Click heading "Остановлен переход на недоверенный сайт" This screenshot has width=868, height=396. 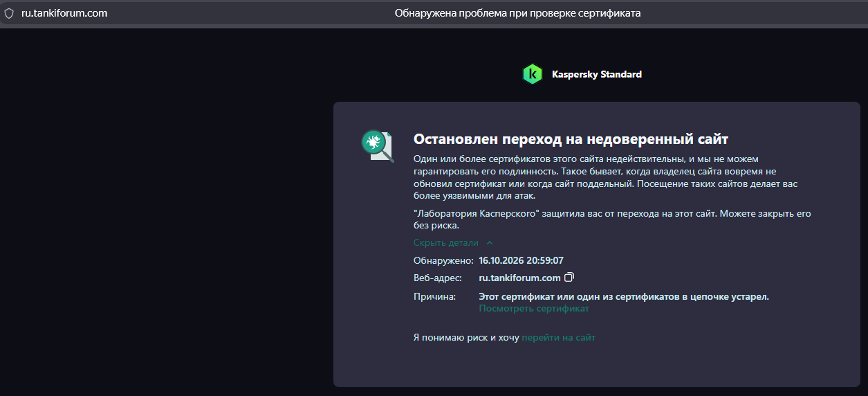point(571,139)
